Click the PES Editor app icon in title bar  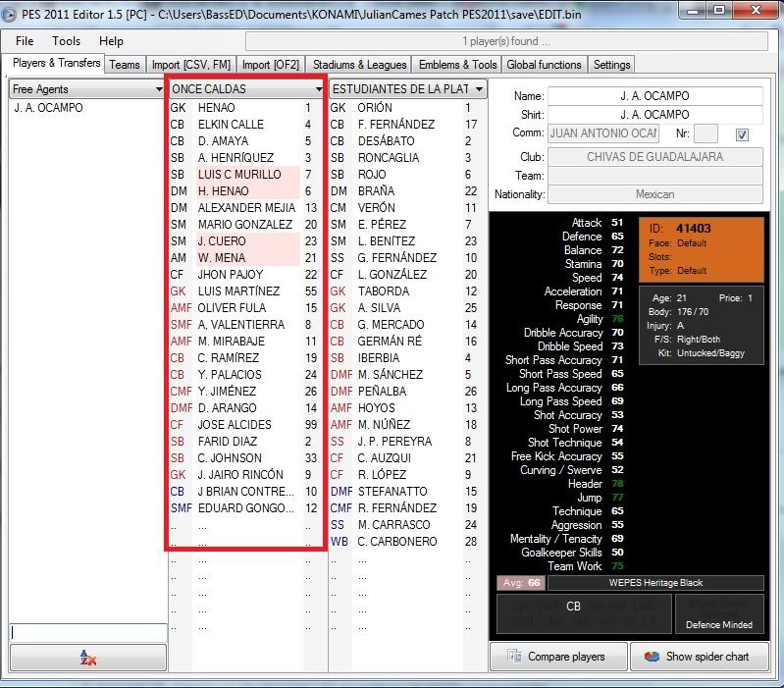tap(9, 14)
